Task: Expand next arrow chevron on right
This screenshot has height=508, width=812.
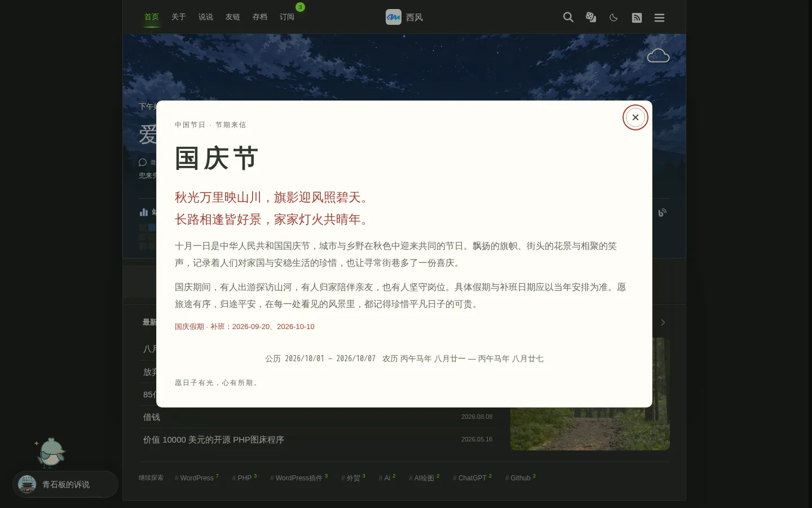Action: tap(663, 322)
